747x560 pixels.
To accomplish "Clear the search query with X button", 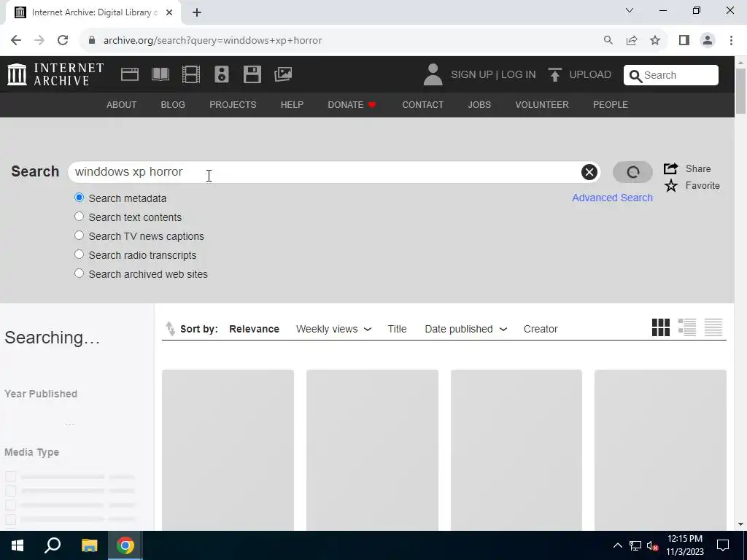I will [x=589, y=172].
